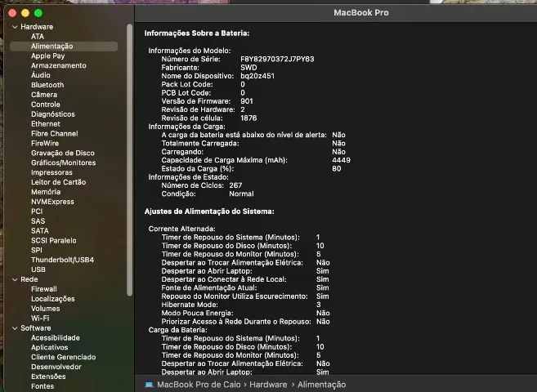Select PCI in sidebar
537x392 pixels.
(37, 212)
